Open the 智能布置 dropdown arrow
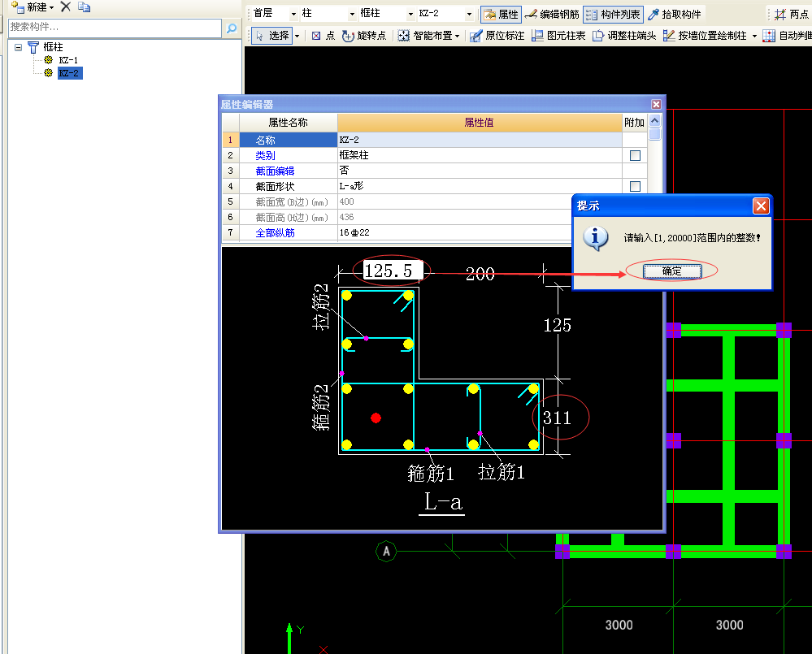Image resolution: width=812 pixels, height=654 pixels. click(458, 36)
